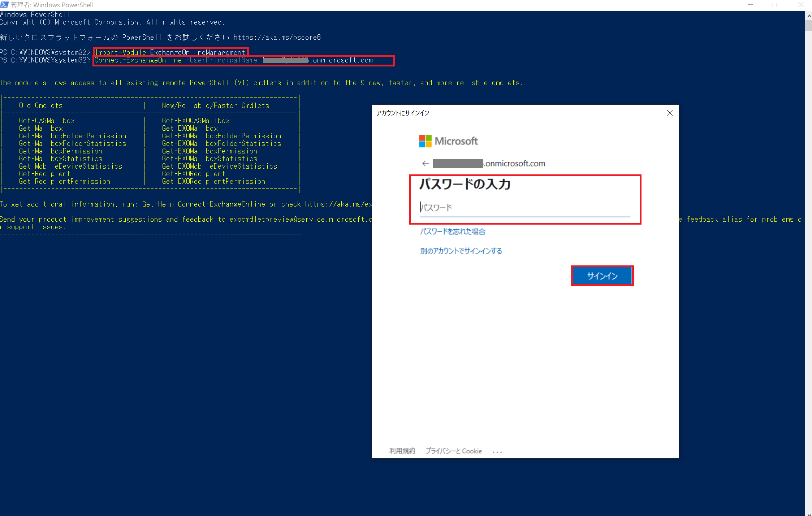The width and height of the screenshot is (812, 516).
Task: Click the PowerShell icon in the title bar
Action: (x=4, y=5)
